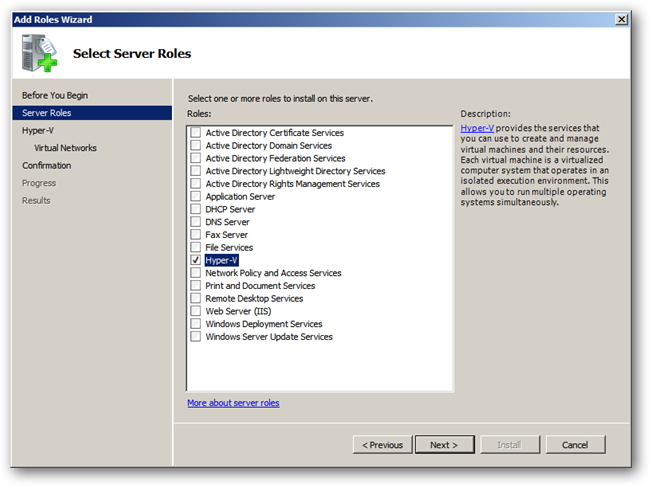Close the Add Roles Wizard window
This screenshot has height=486, width=650.
(x=621, y=19)
